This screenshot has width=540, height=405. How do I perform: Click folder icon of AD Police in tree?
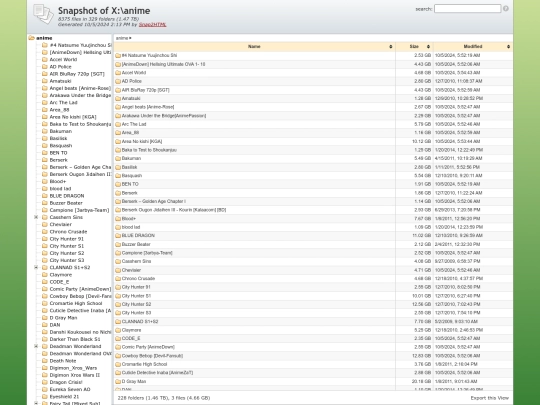(45, 67)
